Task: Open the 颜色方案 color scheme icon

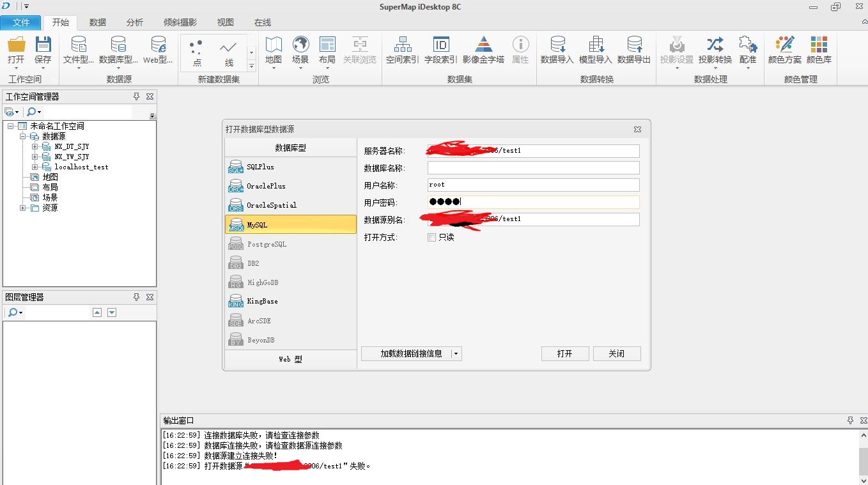Action: [x=784, y=45]
